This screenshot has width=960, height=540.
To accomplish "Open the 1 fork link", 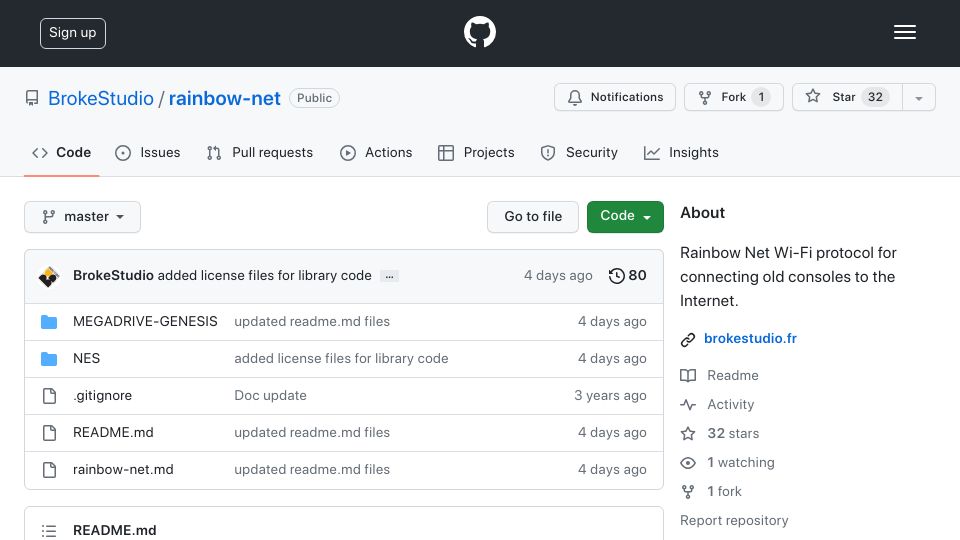I will point(724,492).
